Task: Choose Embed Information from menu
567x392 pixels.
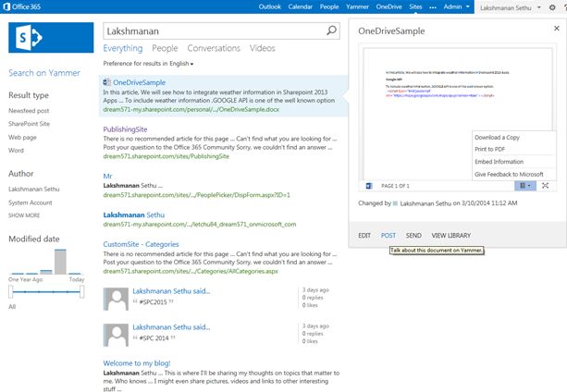Action: (499, 162)
